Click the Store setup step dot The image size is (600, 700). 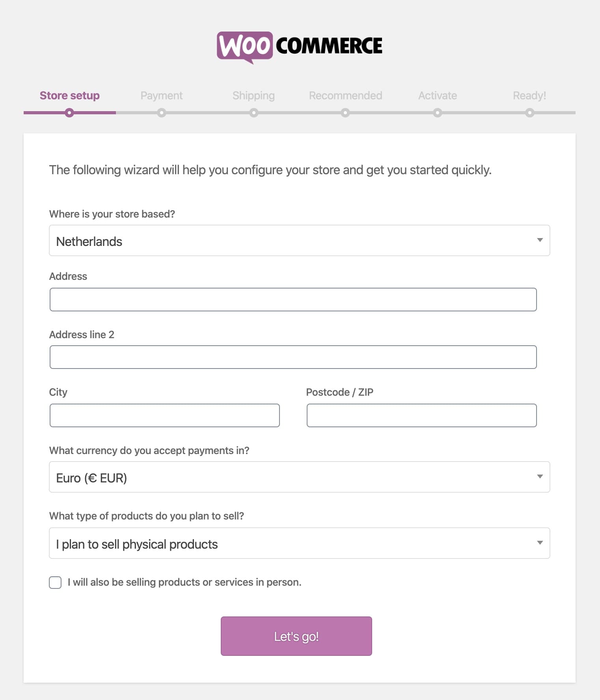pyautogui.click(x=69, y=113)
